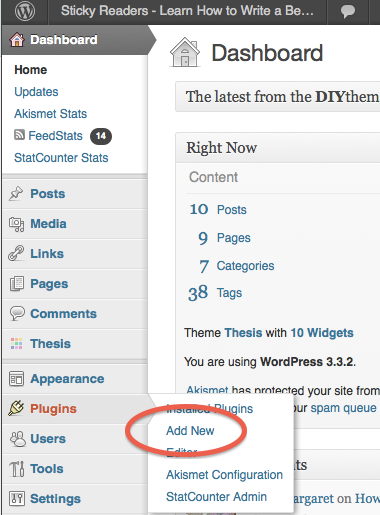The width and height of the screenshot is (380, 515).
Task: Open StatCounter Stats submenu item
Action: tap(61, 158)
